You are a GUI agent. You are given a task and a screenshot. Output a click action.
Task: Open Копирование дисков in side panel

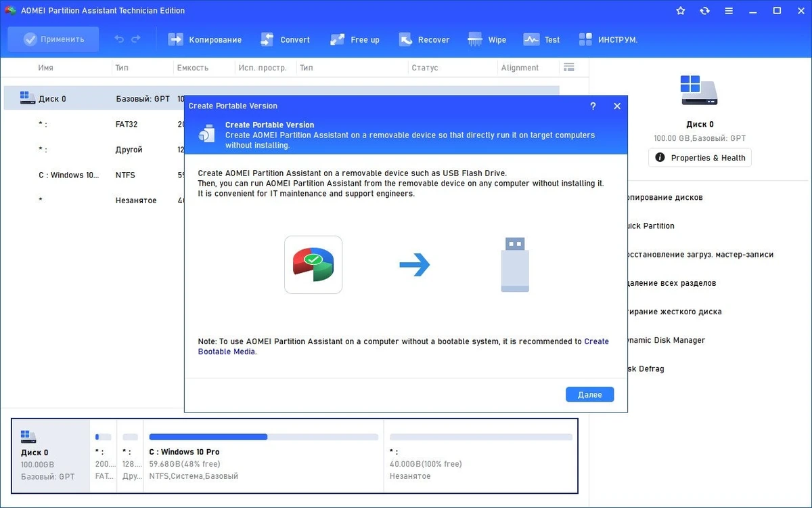[x=665, y=197]
